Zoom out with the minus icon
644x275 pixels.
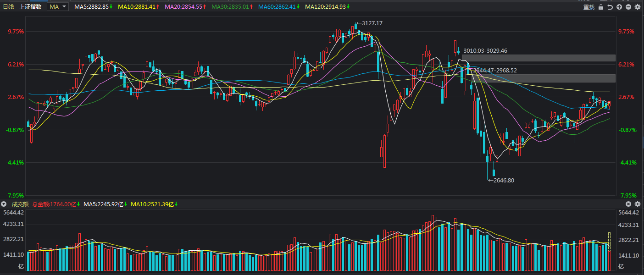pyautogui.click(x=628, y=7)
